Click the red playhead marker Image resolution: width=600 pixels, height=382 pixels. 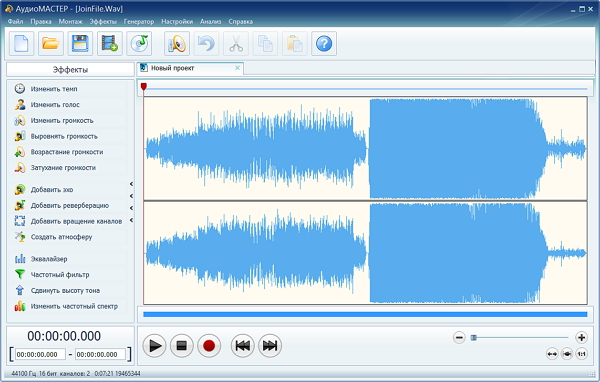click(144, 87)
